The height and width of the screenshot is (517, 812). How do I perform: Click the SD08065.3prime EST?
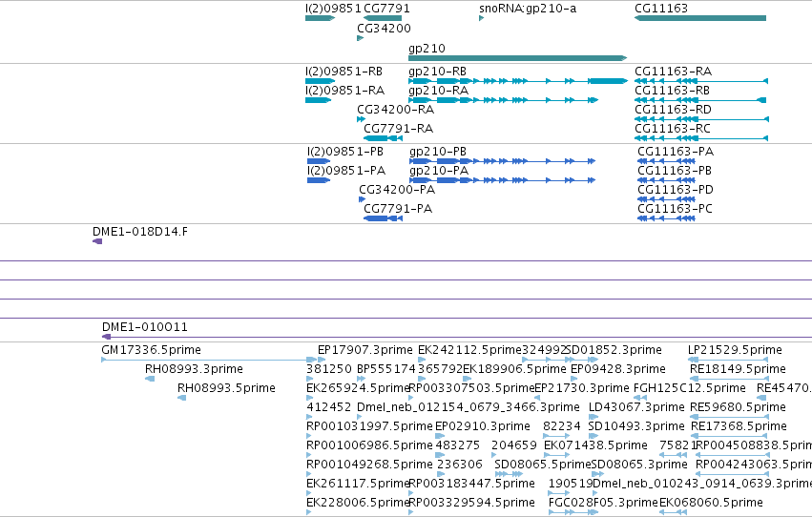(x=597, y=475)
